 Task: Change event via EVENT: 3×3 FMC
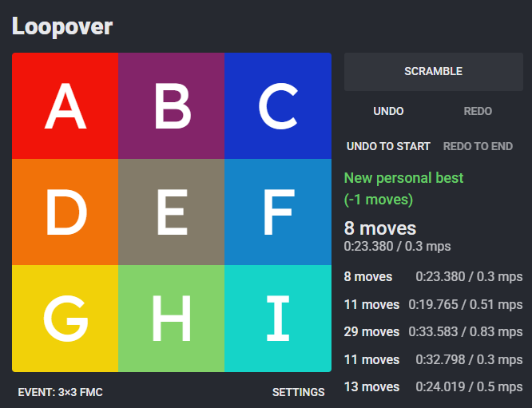[61, 392]
